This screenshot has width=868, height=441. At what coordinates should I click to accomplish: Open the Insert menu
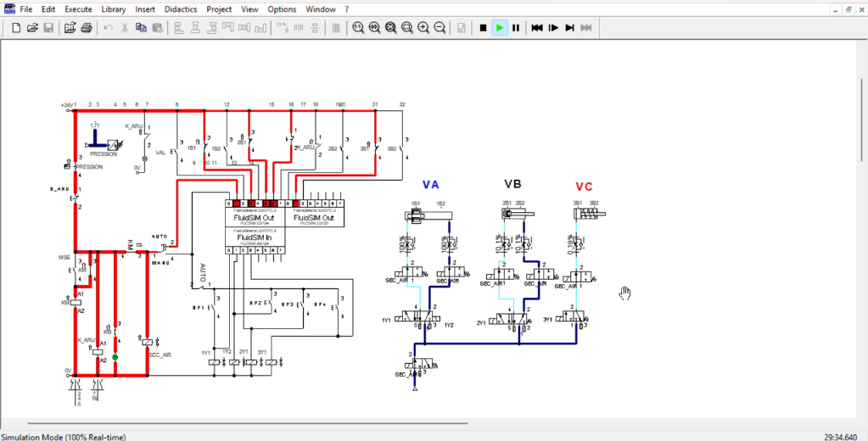click(x=145, y=9)
